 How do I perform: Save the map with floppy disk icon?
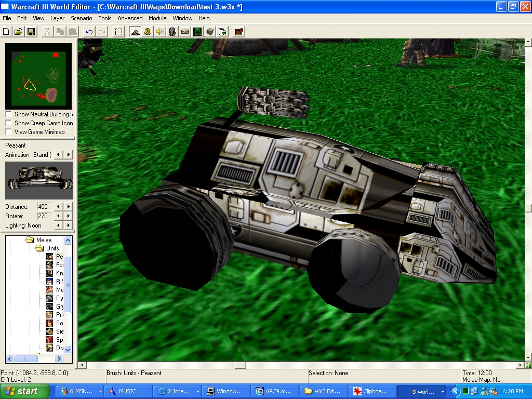[31, 32]
